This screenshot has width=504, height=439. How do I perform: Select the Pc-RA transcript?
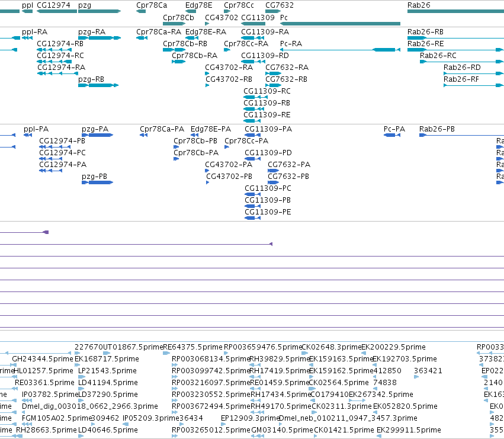click(340, 50)
